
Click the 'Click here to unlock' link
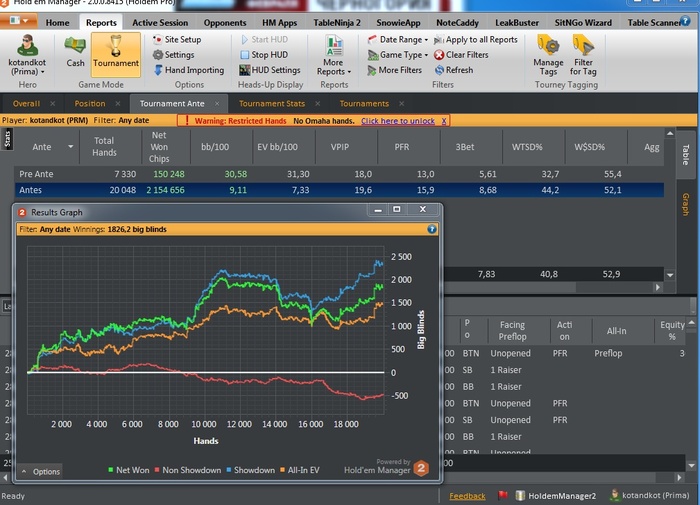tap(398, 121)
